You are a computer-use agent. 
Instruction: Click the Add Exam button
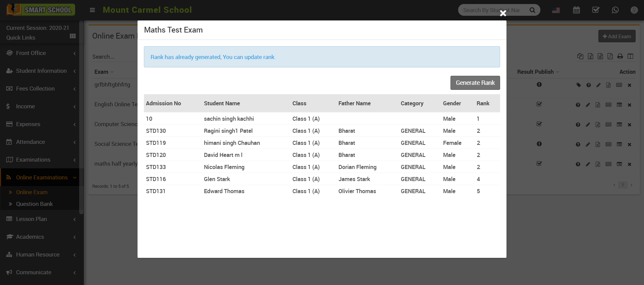tap(616, 36)
